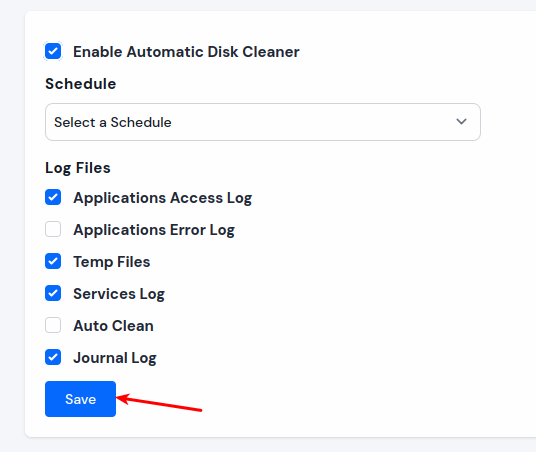Click the Schedule section heading
Image resolution: width=536 pixels, height=452 pixels.
(81, 84)
